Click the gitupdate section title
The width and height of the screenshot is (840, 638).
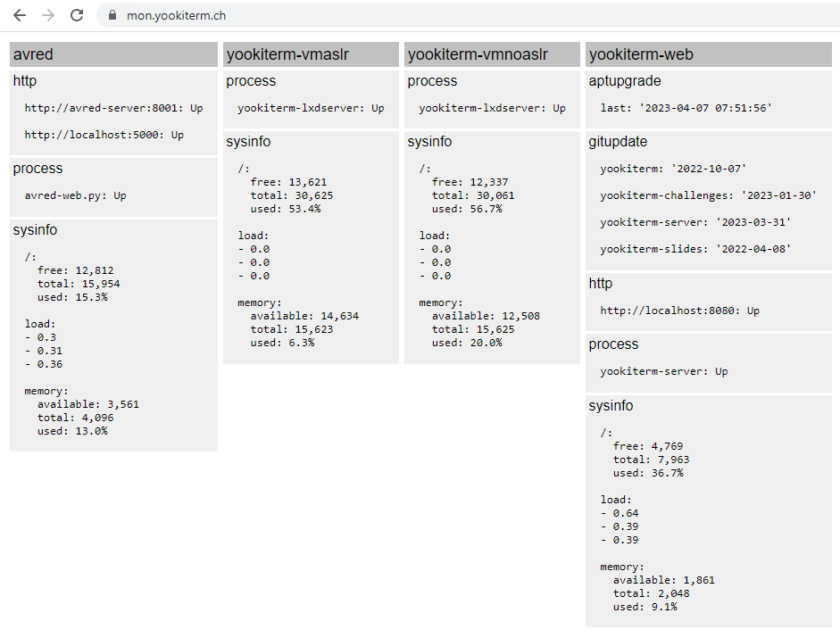click(618, 142)
